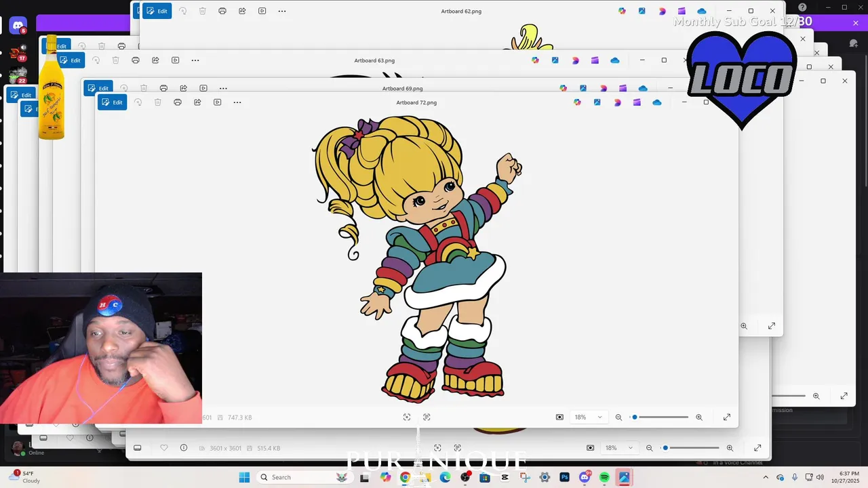The height and width of the screenshot is (488, 868).
Task: Open more options in Artboard 62.png window
Action: 282,11
